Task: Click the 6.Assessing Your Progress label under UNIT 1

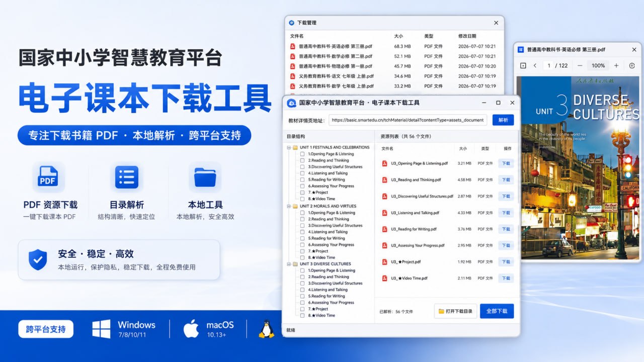Action: (331, 186)
